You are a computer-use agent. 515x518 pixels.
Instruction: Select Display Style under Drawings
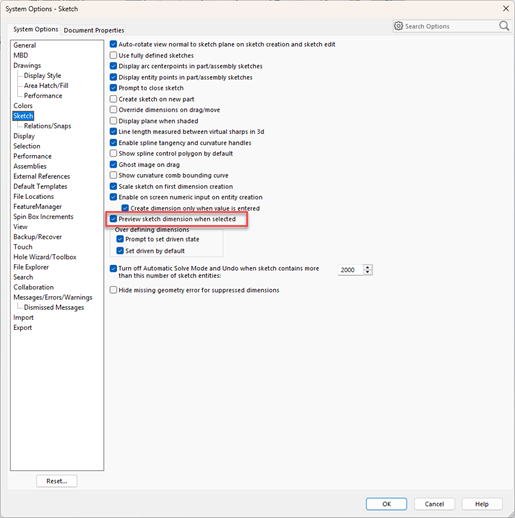click(42, 75)
